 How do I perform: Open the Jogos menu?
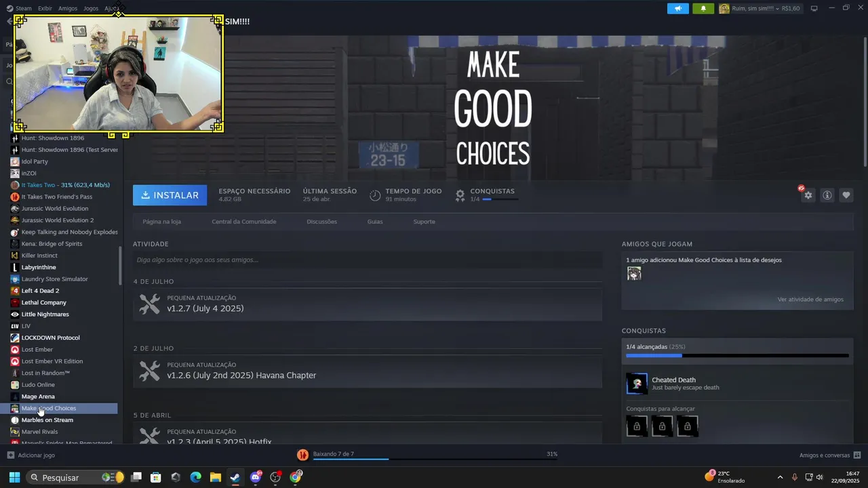[91, 8]
